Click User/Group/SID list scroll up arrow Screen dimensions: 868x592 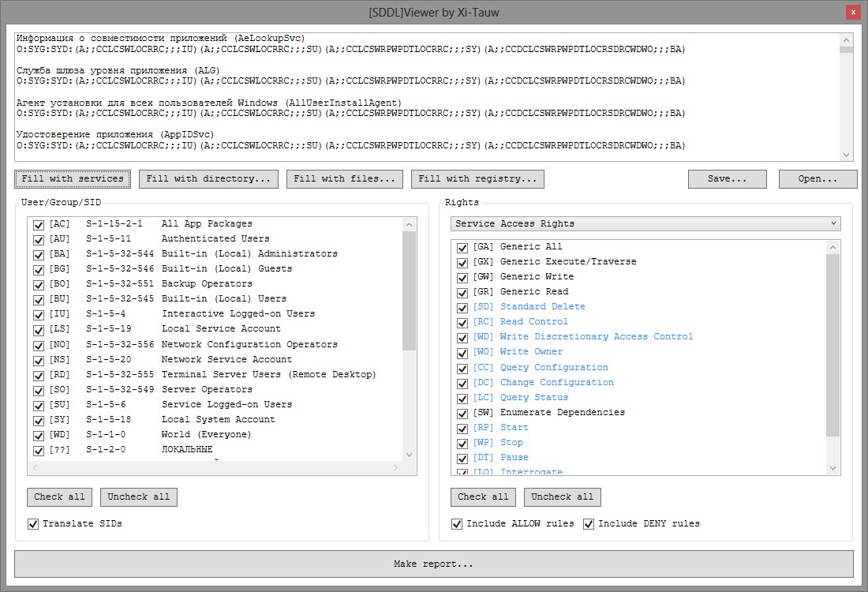(409, 224)
